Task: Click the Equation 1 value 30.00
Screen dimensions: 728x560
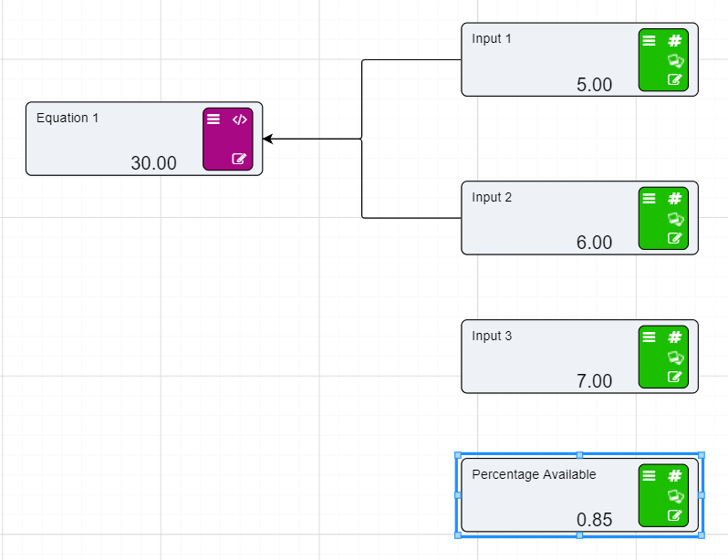Action: pos(153,163)
